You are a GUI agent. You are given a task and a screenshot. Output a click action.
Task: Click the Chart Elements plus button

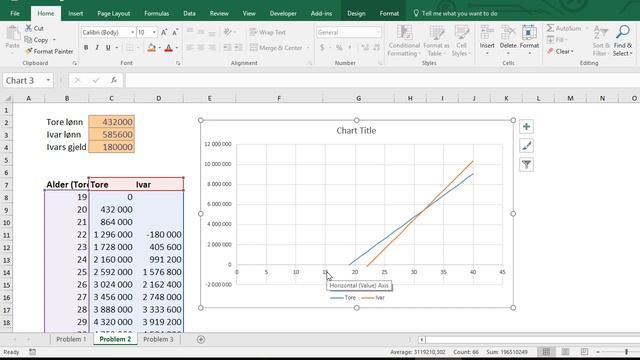(526, 127)
